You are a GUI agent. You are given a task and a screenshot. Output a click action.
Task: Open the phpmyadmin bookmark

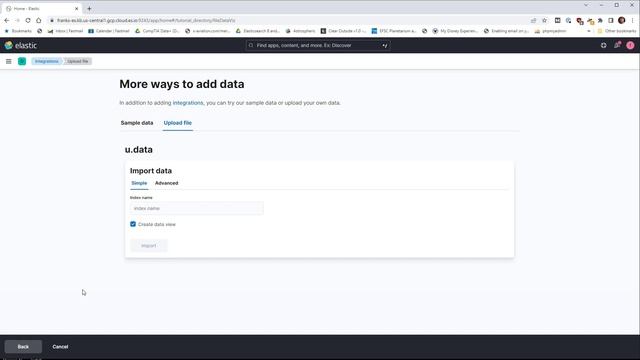click(550, 31)
